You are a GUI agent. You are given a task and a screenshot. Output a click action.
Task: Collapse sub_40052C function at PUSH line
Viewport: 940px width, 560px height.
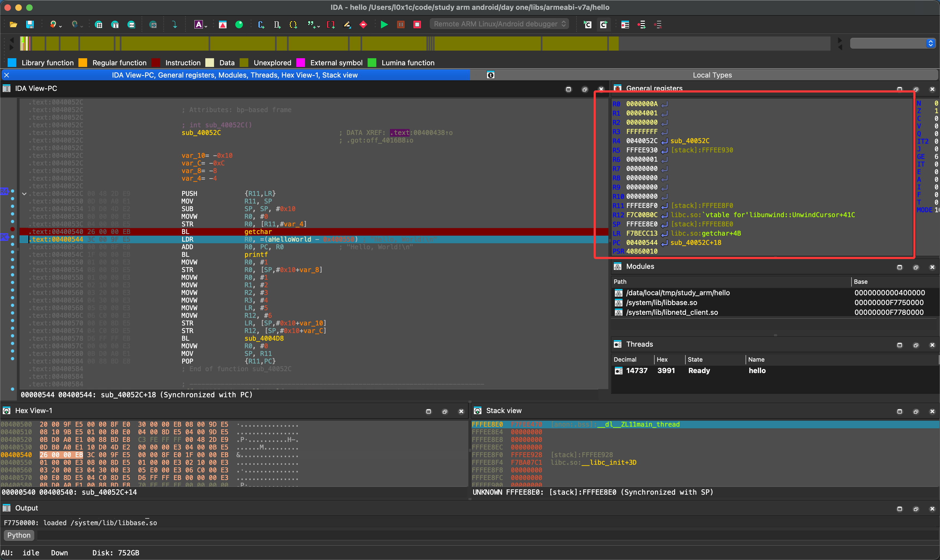coord(24,193)
